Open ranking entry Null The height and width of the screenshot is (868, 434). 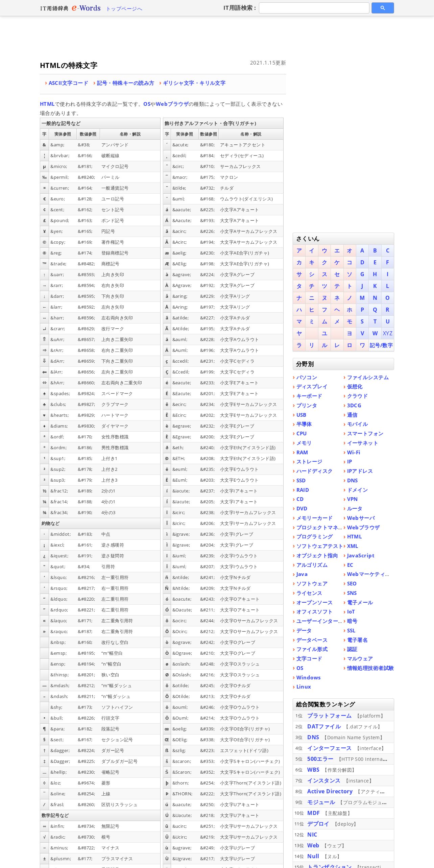(313, 857)
